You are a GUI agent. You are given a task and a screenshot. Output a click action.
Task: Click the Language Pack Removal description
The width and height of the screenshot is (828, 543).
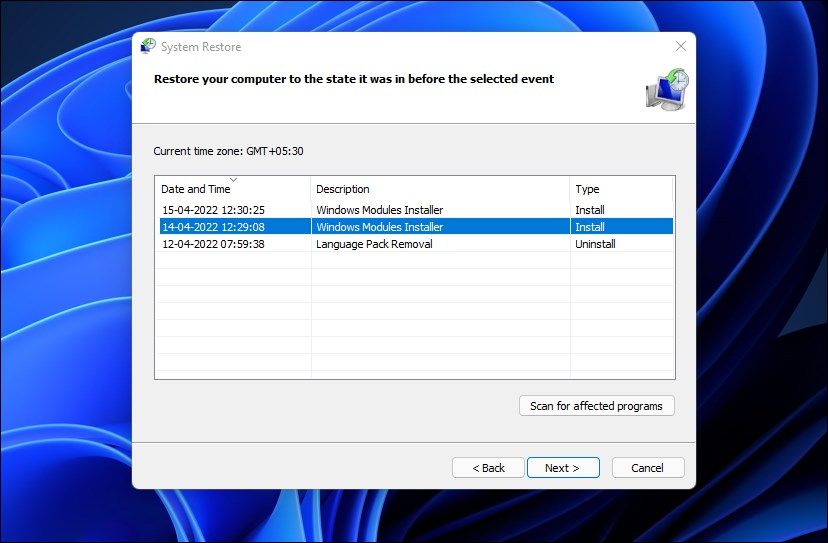tap(374, 244)
